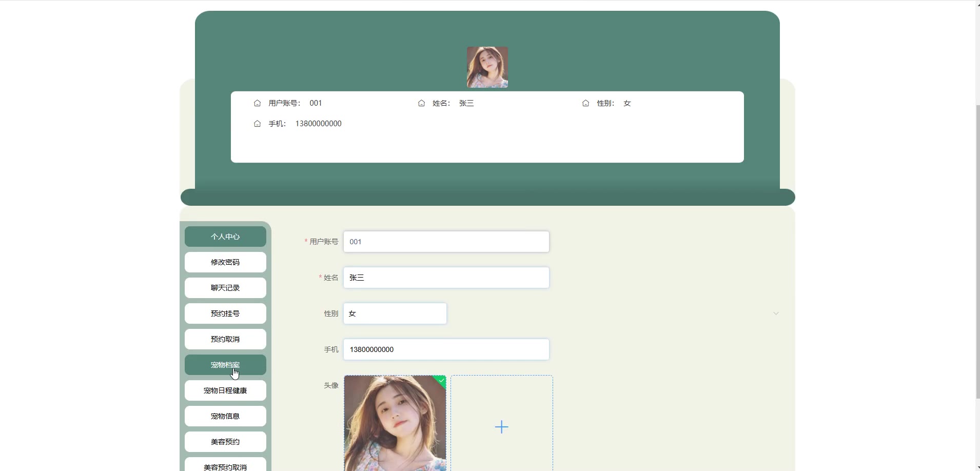
Task: Expand the 性别 dropdown arrow
Action: coord(776,313)
